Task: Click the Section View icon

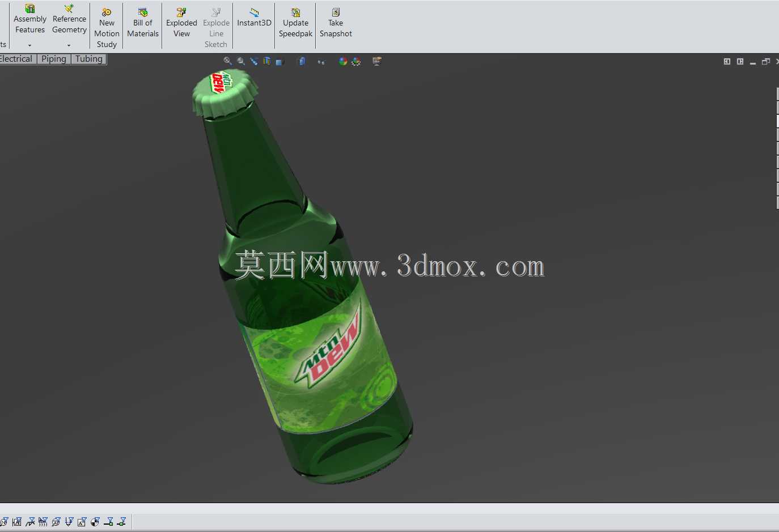Action: pos(268,61)
